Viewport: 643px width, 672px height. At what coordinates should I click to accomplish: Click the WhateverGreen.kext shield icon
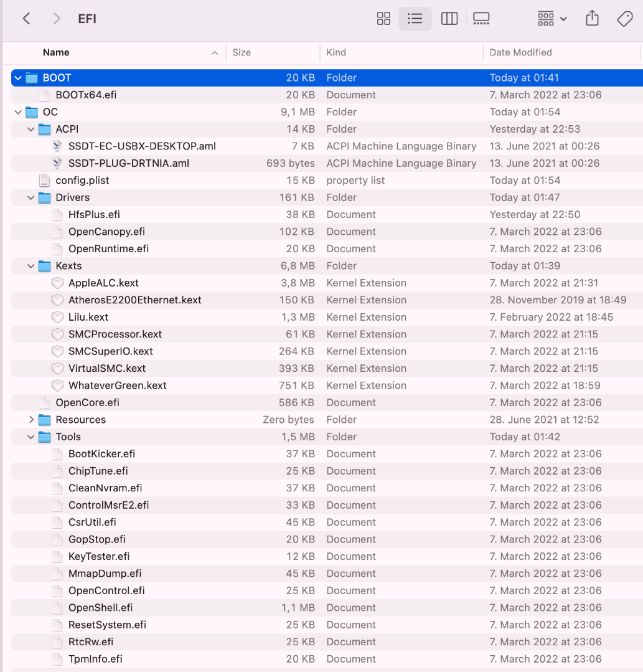pyautogui.click(x=57, y=386)
